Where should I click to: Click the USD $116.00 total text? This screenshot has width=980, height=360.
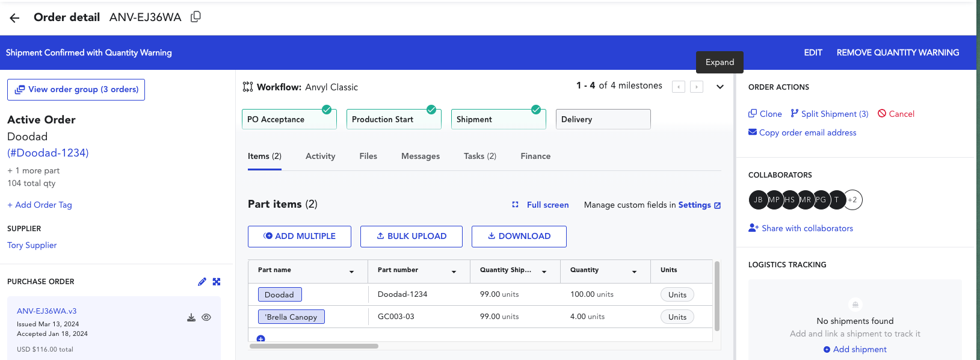[x=45, y=349]
